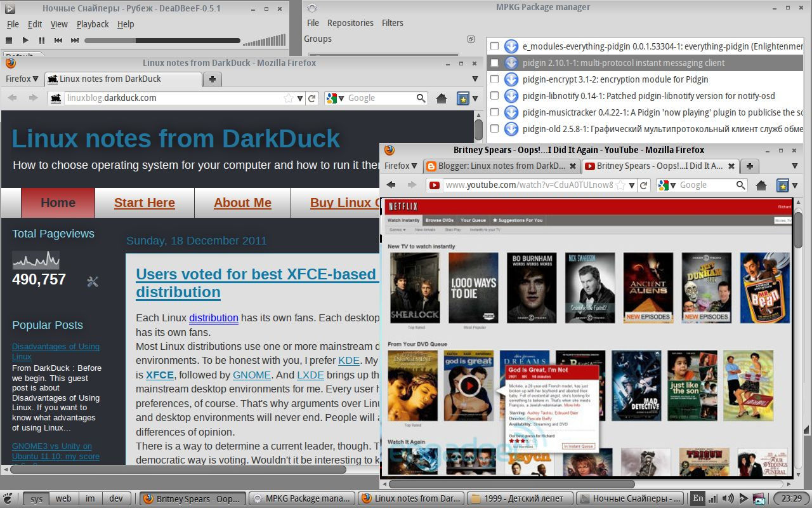Screen dimensions: 812x508
Task: Click the download icon next to pidgin-encrypt
Action: click(511, 79)
